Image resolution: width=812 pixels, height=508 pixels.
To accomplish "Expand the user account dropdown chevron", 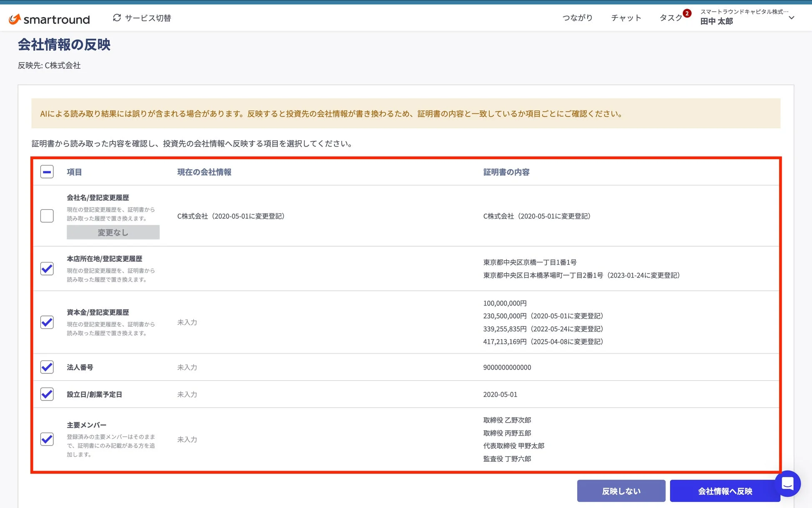I will [x=792, y=18].
